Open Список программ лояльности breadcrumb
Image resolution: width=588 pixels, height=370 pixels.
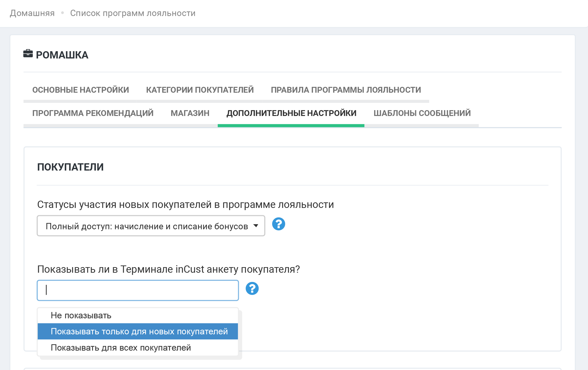(x=133, y=13)
